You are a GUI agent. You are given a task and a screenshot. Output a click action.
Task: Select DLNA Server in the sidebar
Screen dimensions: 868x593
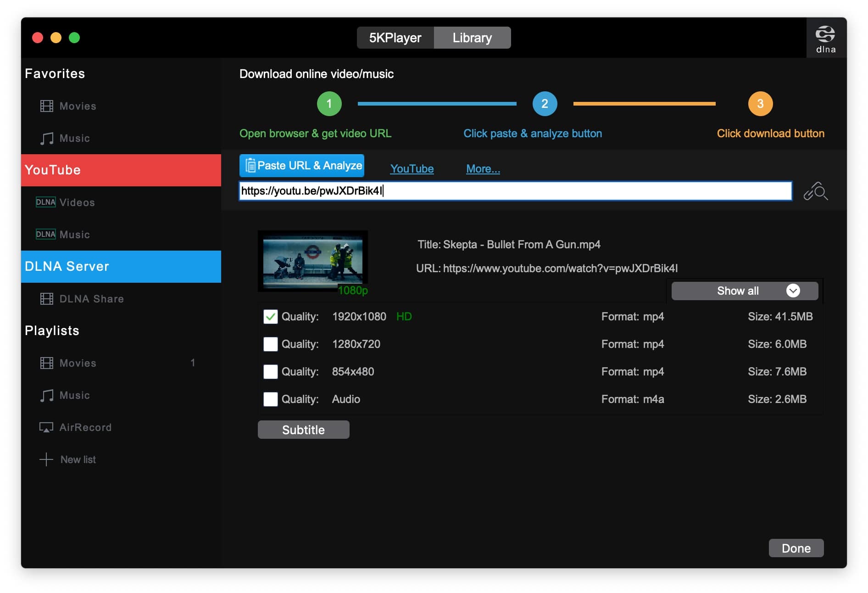pos(121,267)
